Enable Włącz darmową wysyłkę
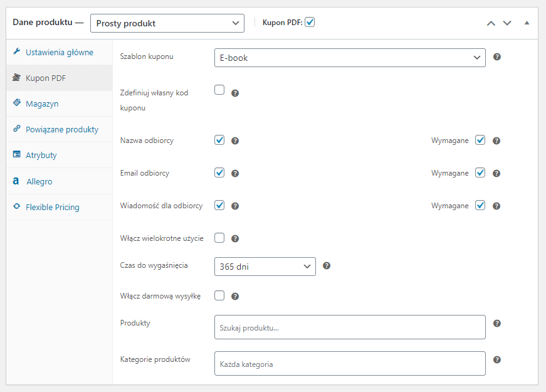The image size is (546, 392). pos(219,295)
